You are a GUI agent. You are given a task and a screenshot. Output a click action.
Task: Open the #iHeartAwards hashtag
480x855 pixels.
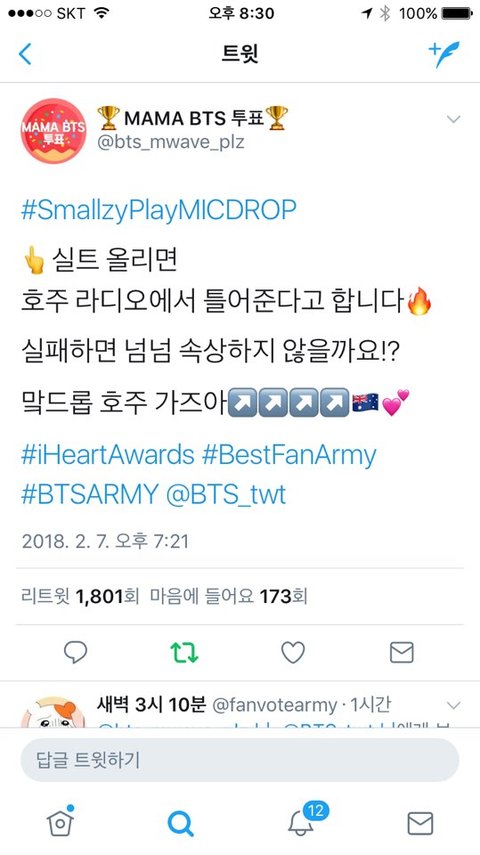[107, 455]
